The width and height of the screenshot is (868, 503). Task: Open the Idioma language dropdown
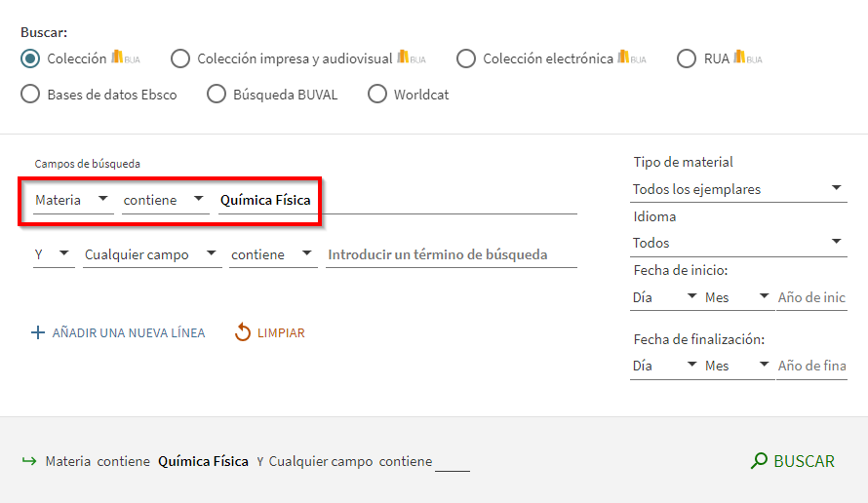click(x=739, y=243)
